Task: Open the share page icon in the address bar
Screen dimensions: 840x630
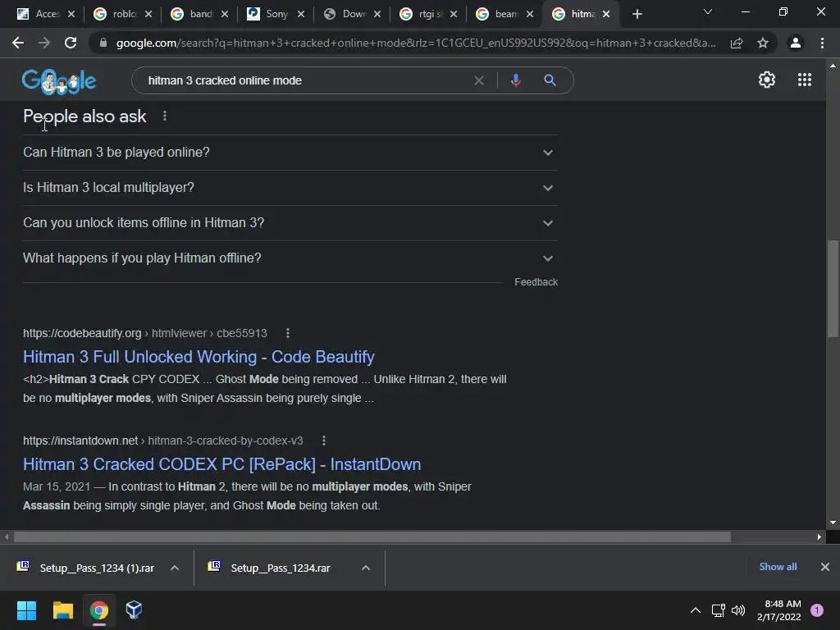Action: tap(737, 43)
